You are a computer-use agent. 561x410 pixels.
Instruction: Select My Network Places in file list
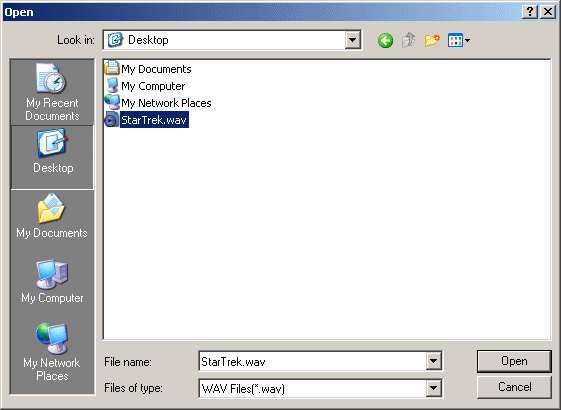tap(158, 103)
